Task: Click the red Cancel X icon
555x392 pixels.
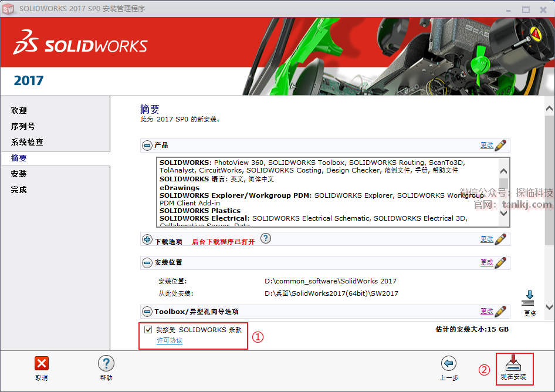Action: (x=42, y=364)
